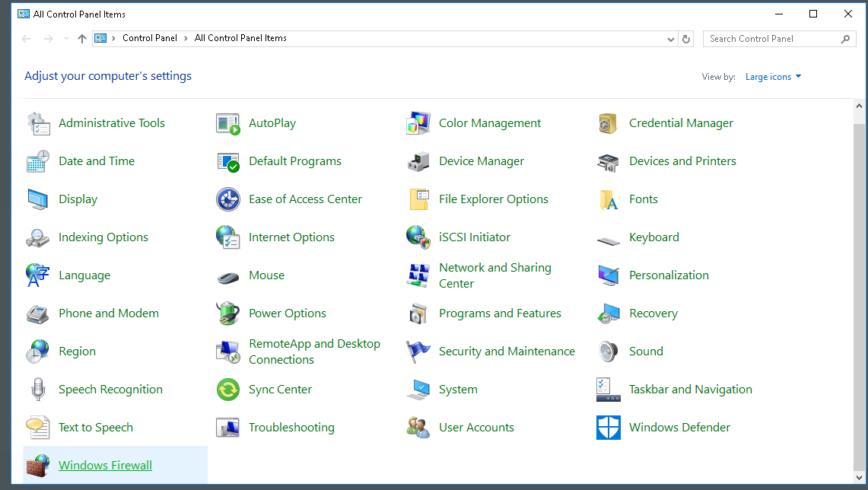Viewport: 868px width, 490px height.
Task: Open the Language icon
Action: pos(38,275)
